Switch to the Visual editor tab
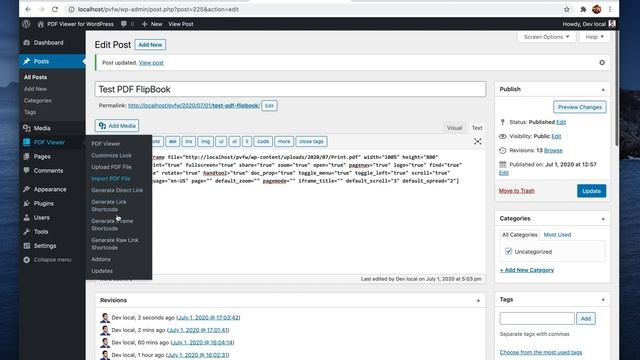 tap(454, 128)
